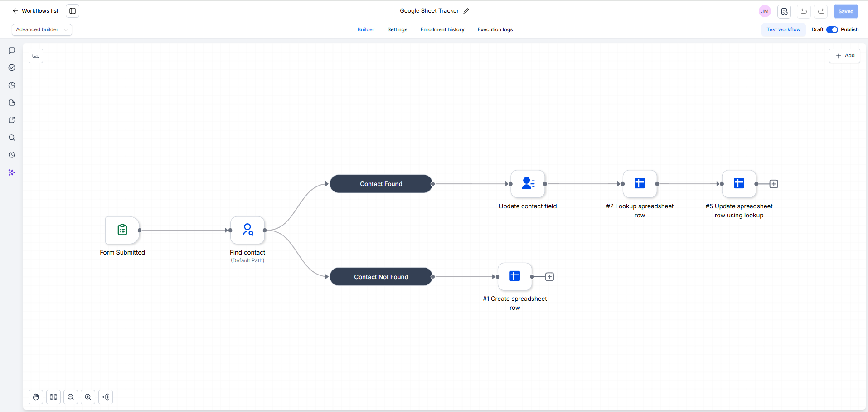Screen dimensions: 868x412
Task: Switch to the Settings tab
Action: pyautogui.click(x=397, y=29)
